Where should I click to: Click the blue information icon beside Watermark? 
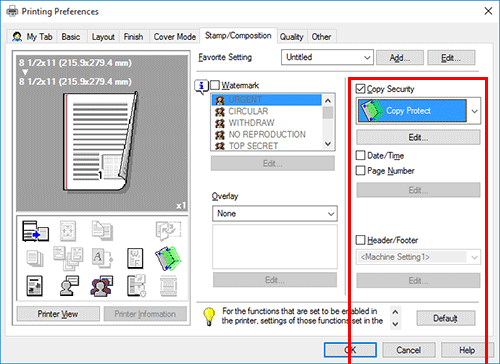(x=201, y=86)
